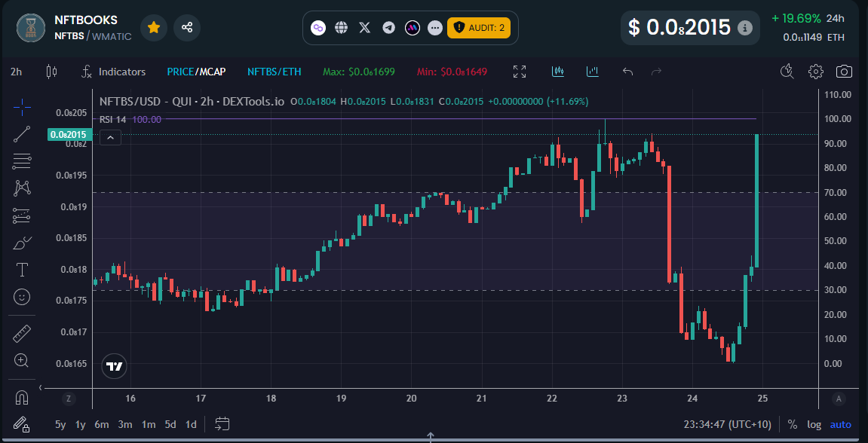Open the X (Twitter) social icon

(365, 28)
